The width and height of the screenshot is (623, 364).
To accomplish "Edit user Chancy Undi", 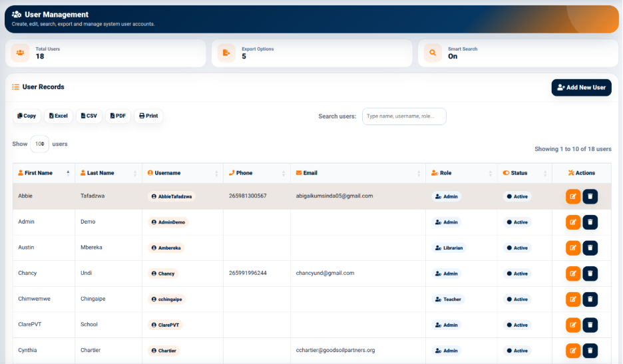I will coord(573,273).
